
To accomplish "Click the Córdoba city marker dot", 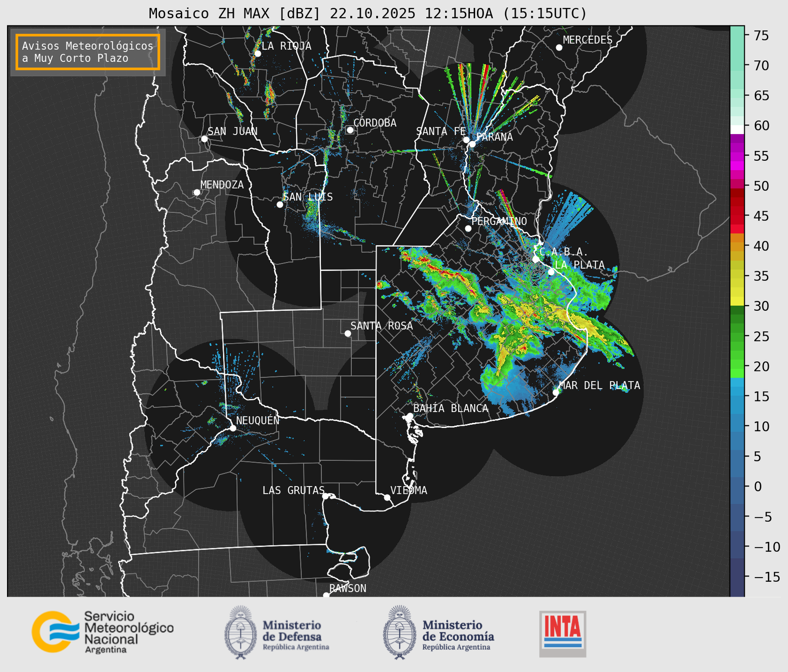I will 350,130.
